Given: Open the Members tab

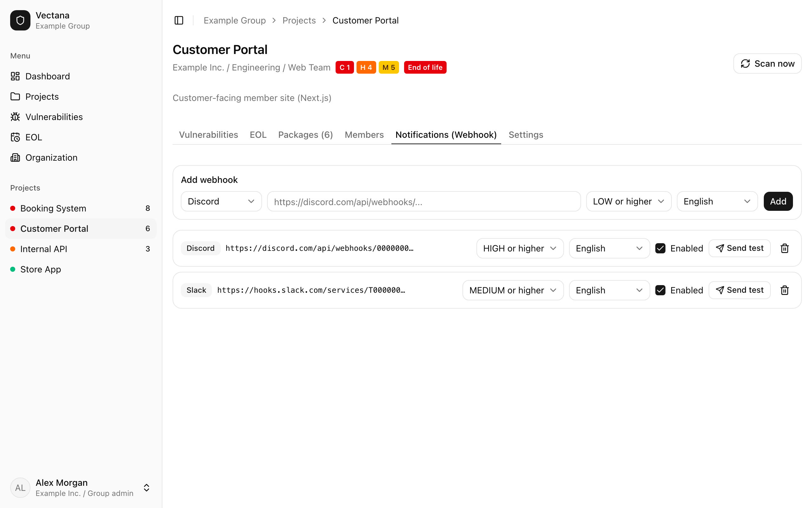Looking at the screenshot, I should point(364,135).
